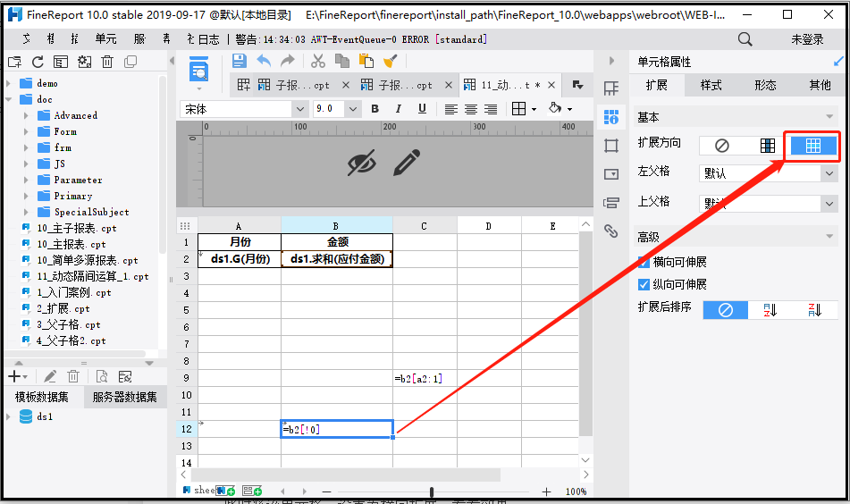The width and height of the screenshot is (850, 504).
Task: Open the floating element sidebar icon
Action: point(611,146)
